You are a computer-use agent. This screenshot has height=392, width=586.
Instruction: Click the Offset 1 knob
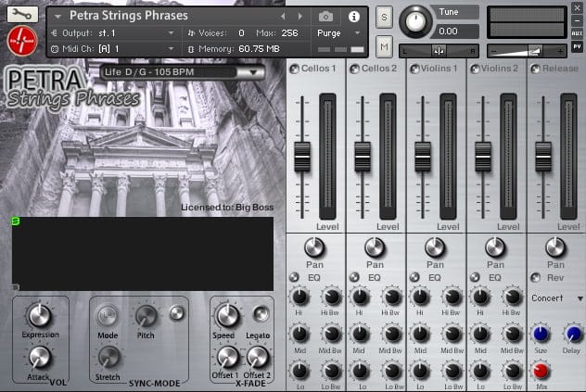point(227,357)
